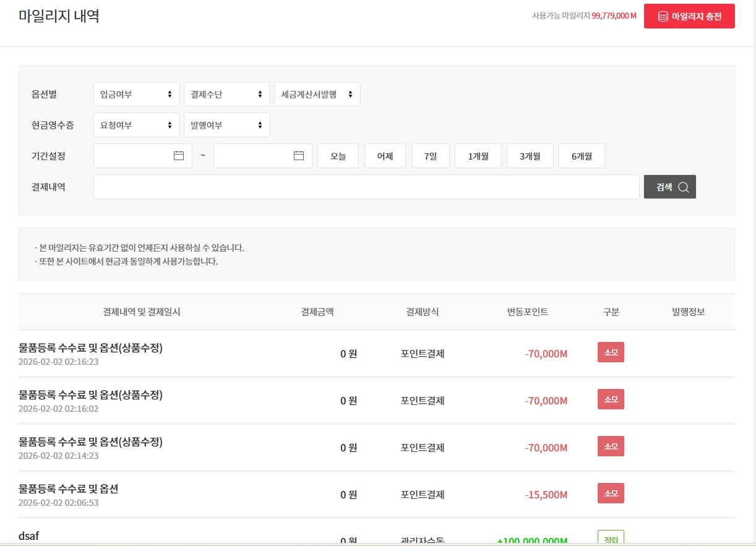The width and height of the screenshot is (756, 546).
Task: Click the calendar icon in start date field
Action: (179, 156)
